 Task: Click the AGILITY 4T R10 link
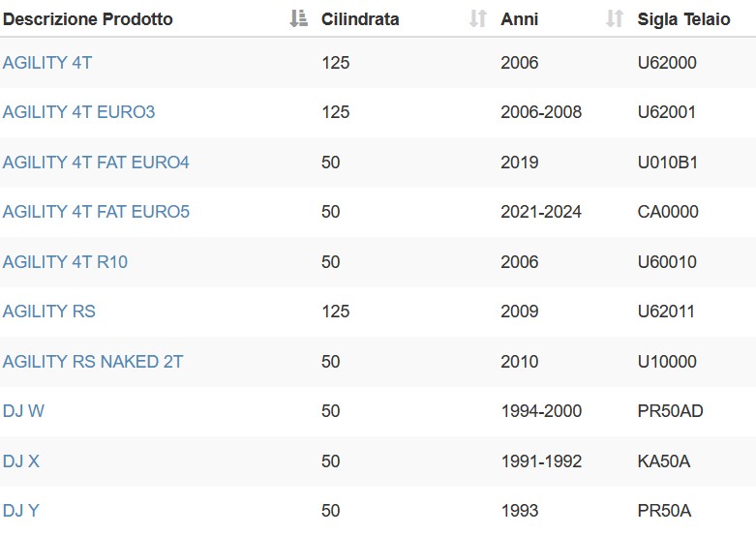click(65, 262)
